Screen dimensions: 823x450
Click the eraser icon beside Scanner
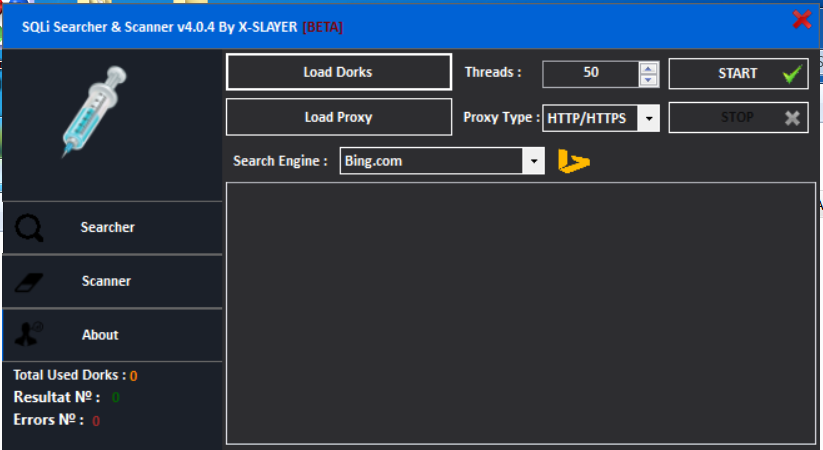pos(30,282)
